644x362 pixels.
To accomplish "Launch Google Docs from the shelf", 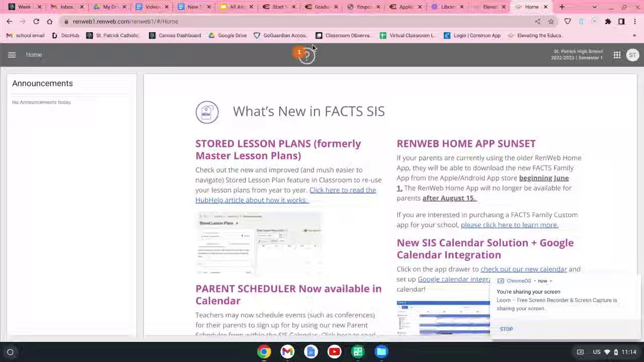I will tap(311, 352).
